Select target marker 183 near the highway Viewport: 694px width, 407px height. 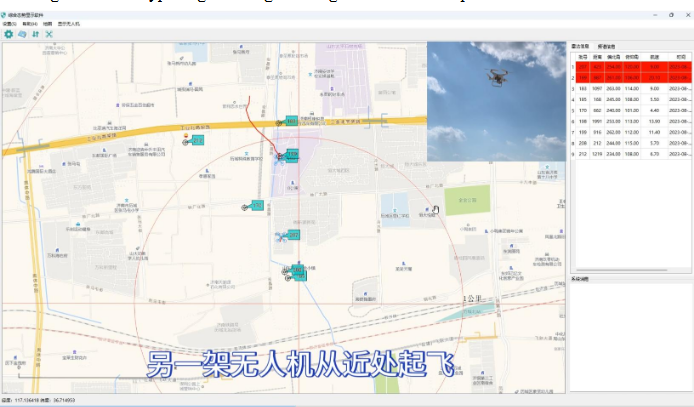[290, 121]
